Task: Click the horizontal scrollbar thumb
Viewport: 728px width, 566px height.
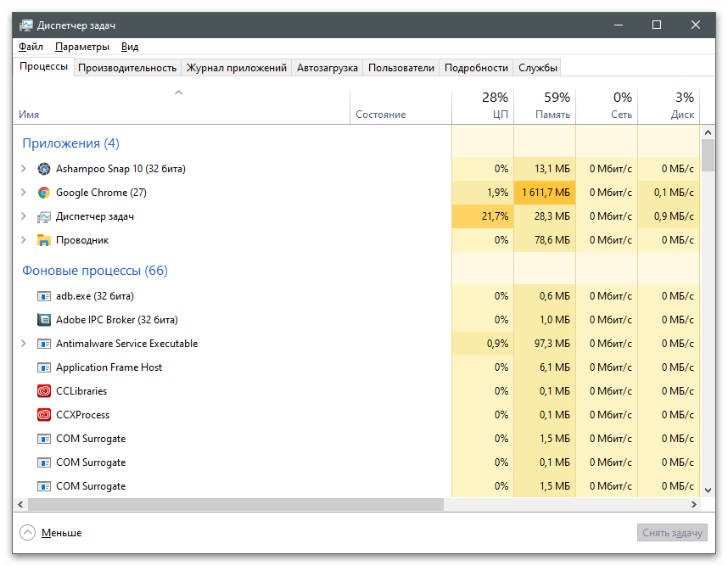Action: coord(229,504)
